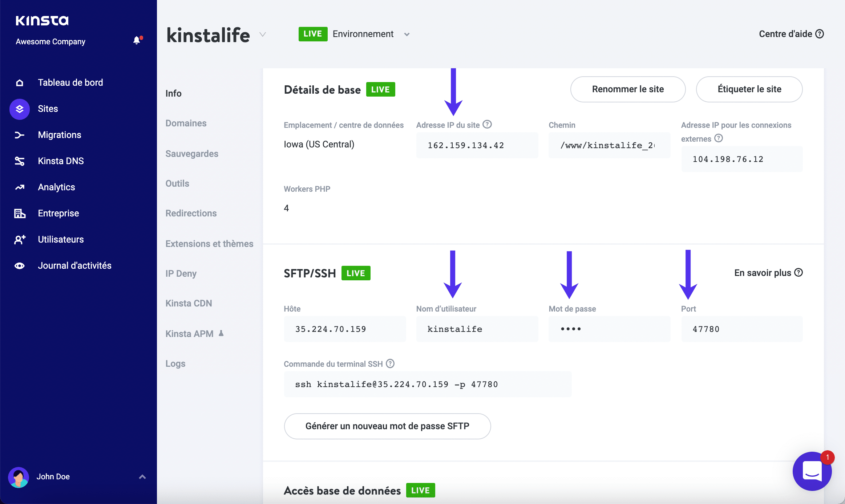Open the chat support bubble

(x=812, y=471)
